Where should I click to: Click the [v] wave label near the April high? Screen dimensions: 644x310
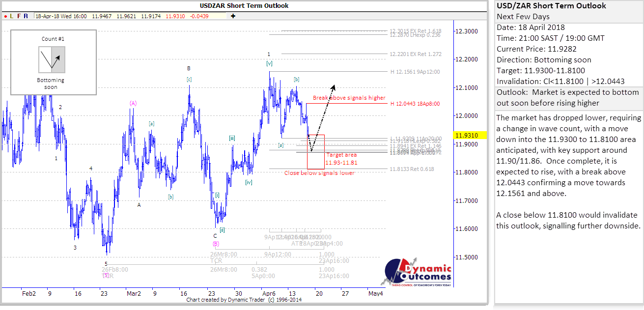(269, 63)
